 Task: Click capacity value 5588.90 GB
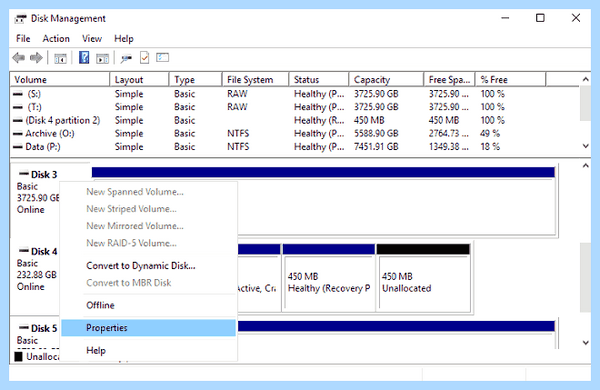(376, 134)
